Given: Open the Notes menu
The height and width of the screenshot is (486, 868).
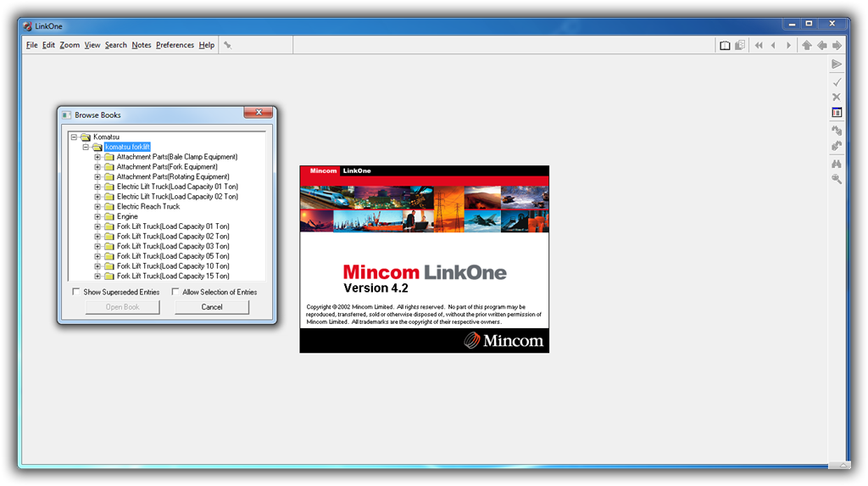Looking at the screenshot, I should [x=142, y=46].
